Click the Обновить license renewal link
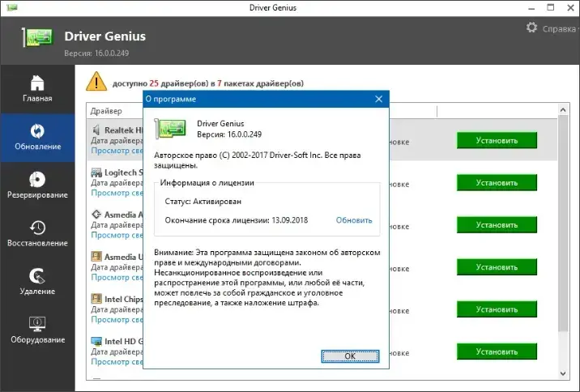This screenshot has height=392, width=580. click(354, 220)
